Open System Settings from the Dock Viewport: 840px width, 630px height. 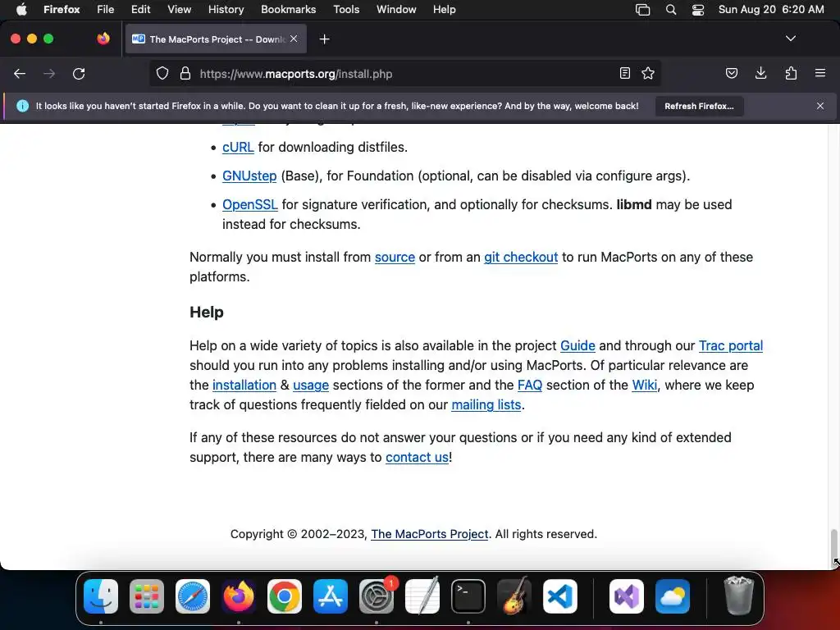click(376, 596)
